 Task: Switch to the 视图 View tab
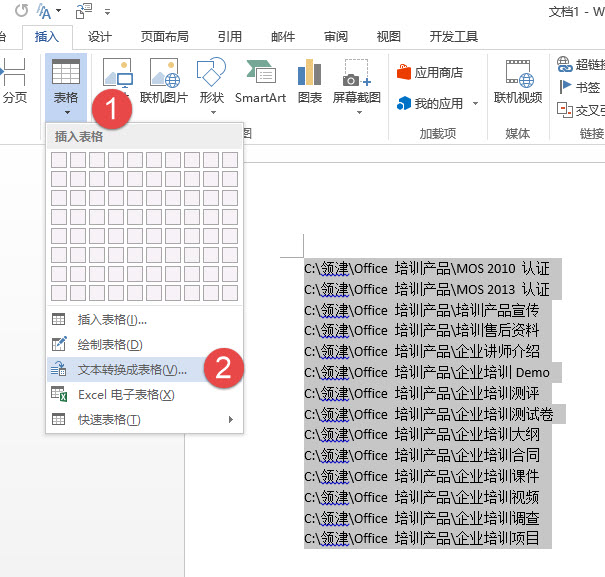389,37
